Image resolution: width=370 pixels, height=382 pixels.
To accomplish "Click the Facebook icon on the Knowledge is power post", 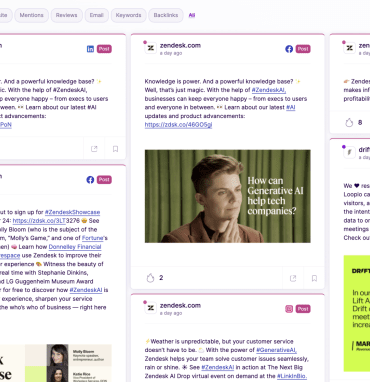I will [289, 49].
